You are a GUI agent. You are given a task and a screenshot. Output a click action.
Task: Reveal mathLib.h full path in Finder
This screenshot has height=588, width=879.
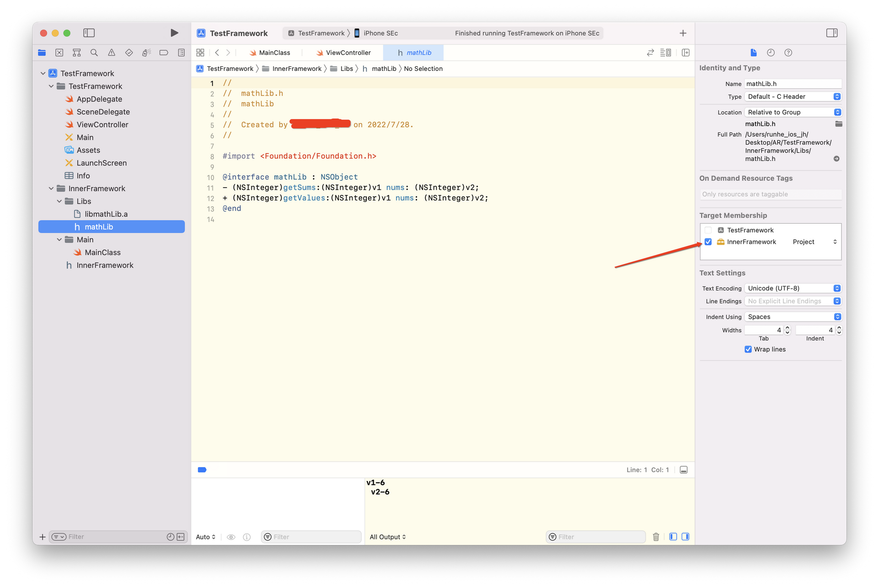click(836, 159)
